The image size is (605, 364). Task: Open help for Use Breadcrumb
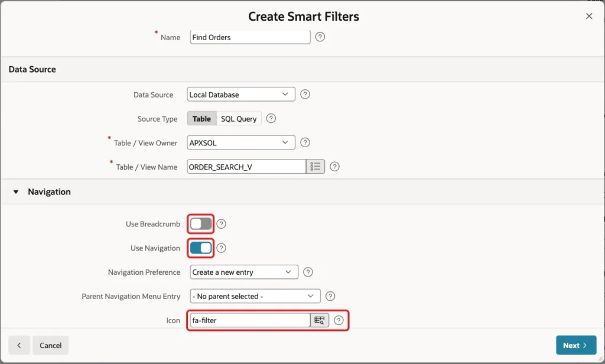[221, 224]
